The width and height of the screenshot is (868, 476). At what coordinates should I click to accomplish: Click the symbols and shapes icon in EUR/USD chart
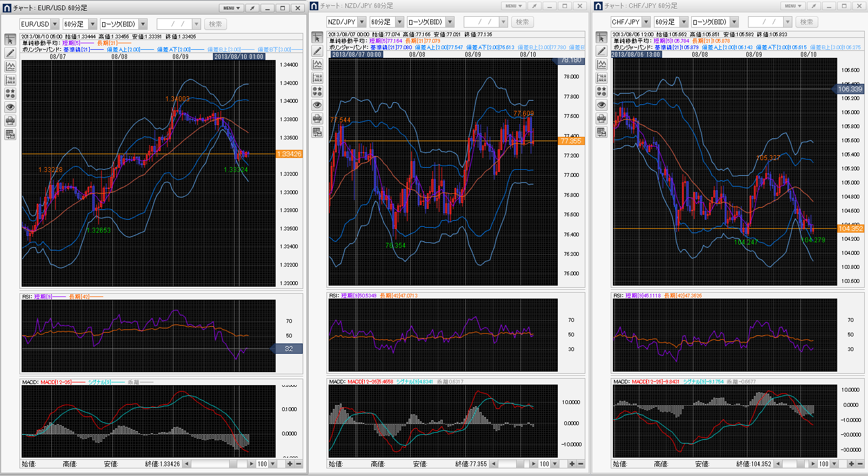pyautogui.click(x=10, y=94)
